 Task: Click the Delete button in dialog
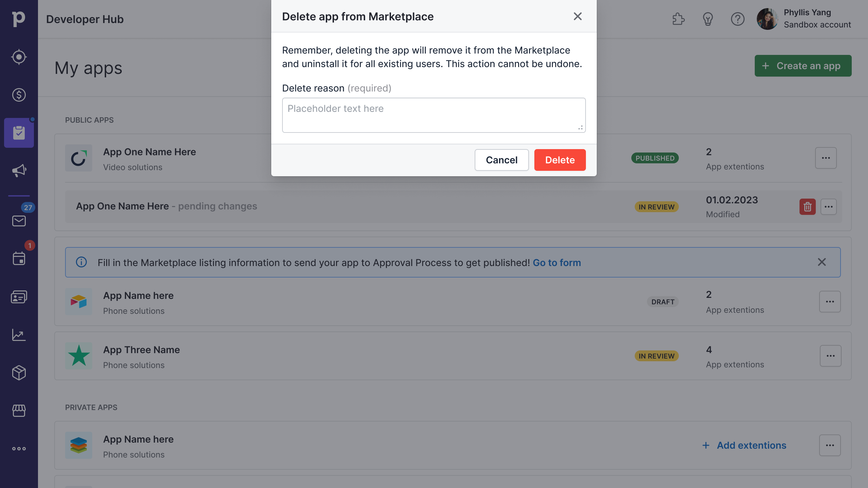(560, 160)
